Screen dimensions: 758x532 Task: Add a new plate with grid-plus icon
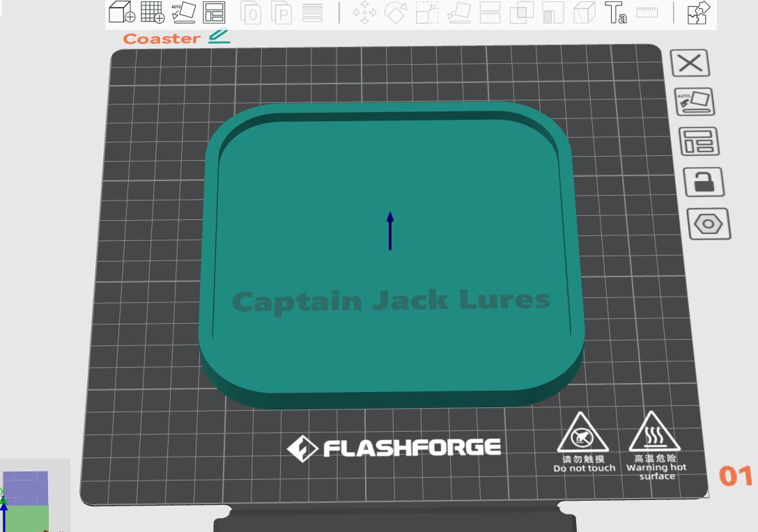click(153, 12)
